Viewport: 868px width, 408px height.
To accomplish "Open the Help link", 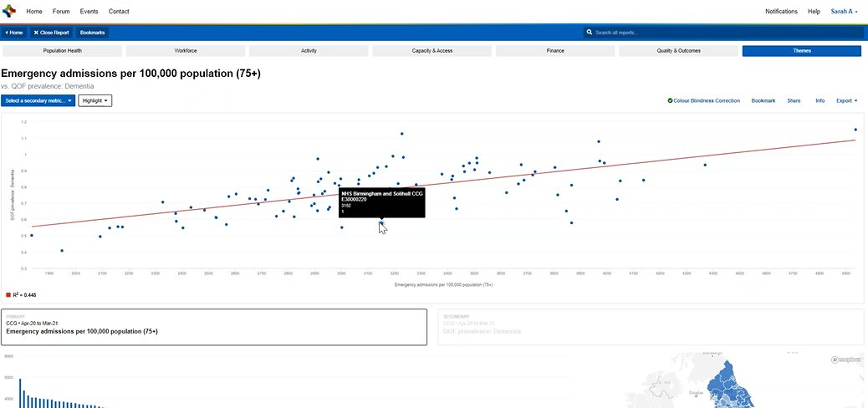I will coord(814,11).
